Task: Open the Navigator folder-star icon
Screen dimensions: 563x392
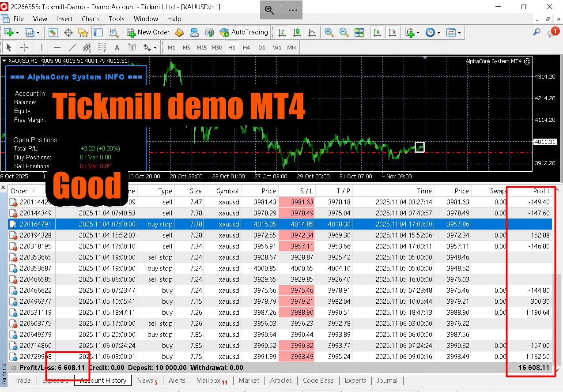Action: point(83,32)
